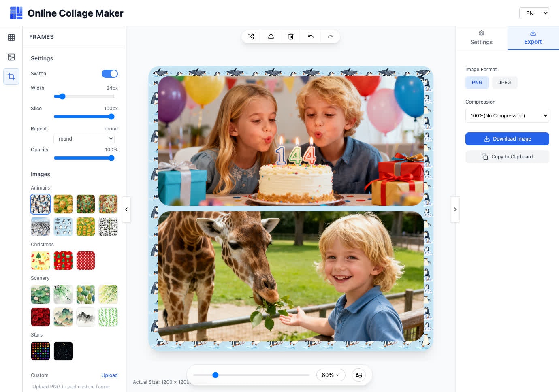
Task: Click the Download Image button
Action: [507, 138]
